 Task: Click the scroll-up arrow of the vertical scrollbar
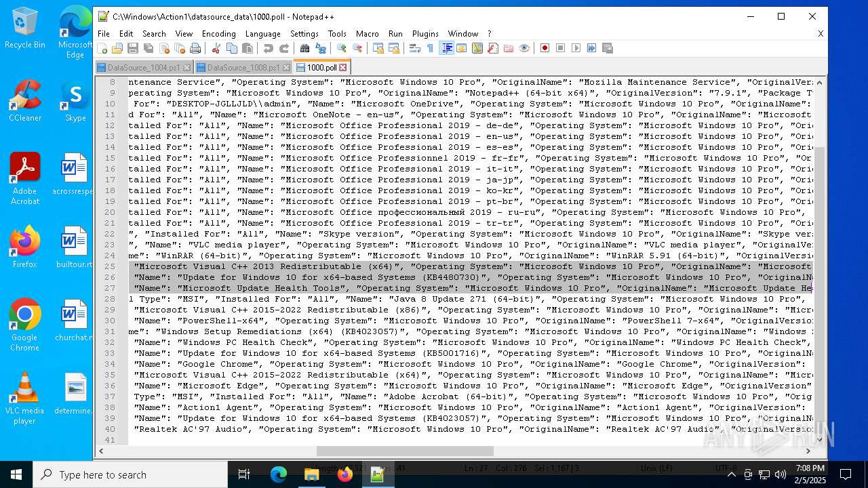(820, 83)
